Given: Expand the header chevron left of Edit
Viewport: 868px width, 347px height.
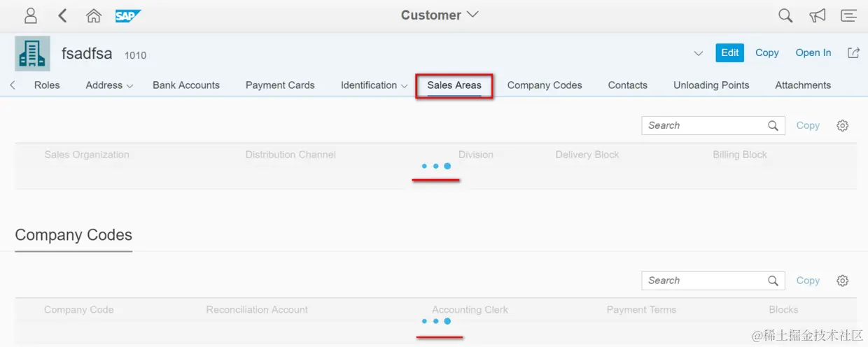Looking at the screenshot, I should pos(698,53).
